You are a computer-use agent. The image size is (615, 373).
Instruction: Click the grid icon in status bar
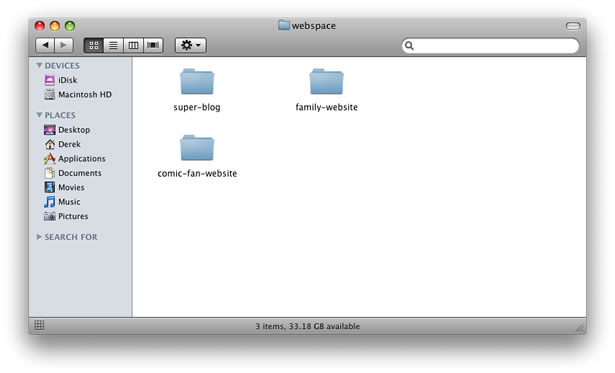39,325
